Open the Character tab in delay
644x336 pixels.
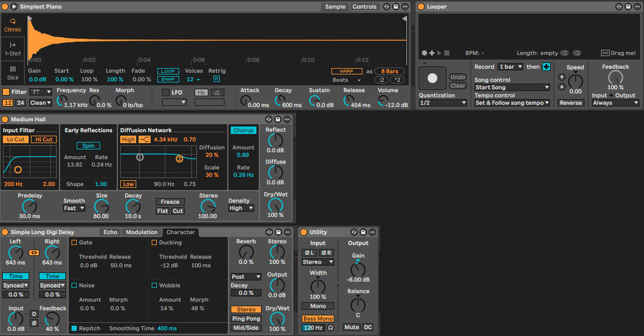[x=181, y=232]
